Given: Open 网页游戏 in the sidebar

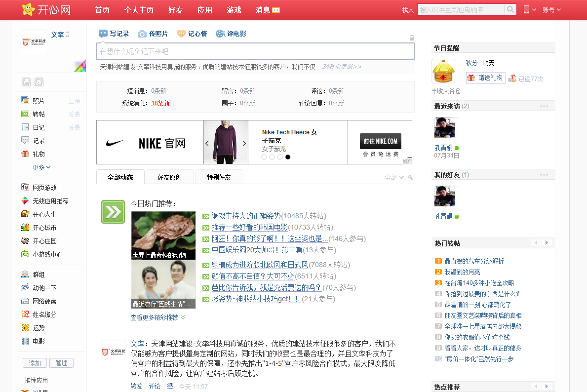Looking at the screenshot, I should (x=44, y=188).
